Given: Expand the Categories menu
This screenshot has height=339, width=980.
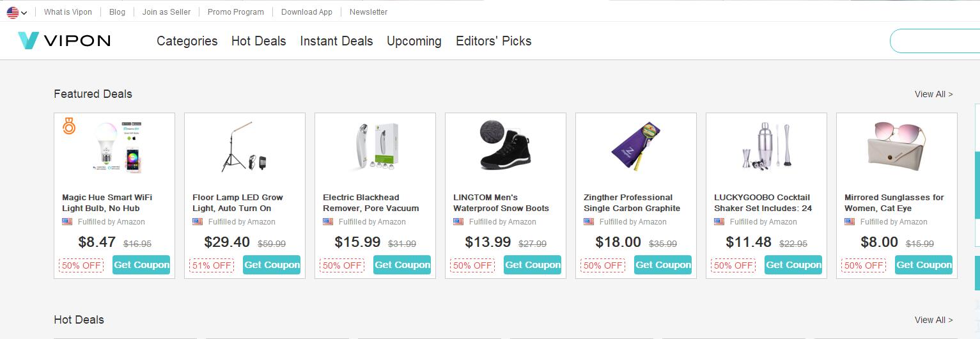Looking at the screenshot, I should click(187, 41).
